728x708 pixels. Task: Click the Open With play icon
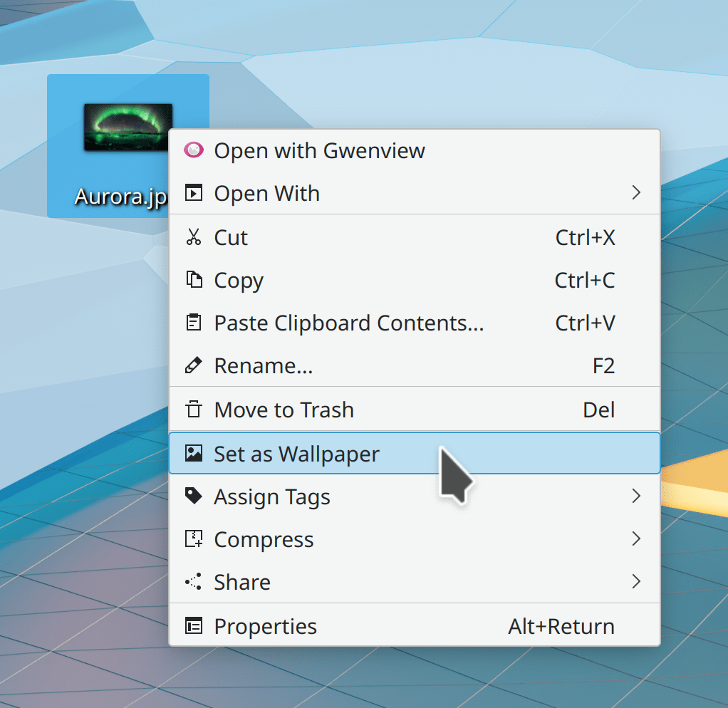[193, 193]
